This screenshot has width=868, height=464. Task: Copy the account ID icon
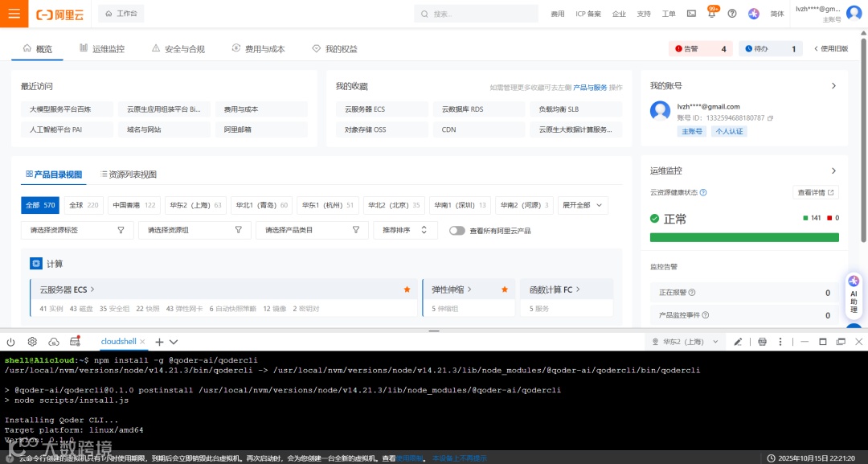coord(770,118)
